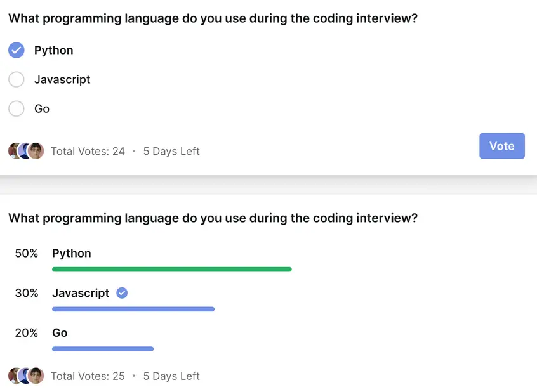Select the Python radio option
This screenshot has height=392, width=537.
tap(17, 50)
